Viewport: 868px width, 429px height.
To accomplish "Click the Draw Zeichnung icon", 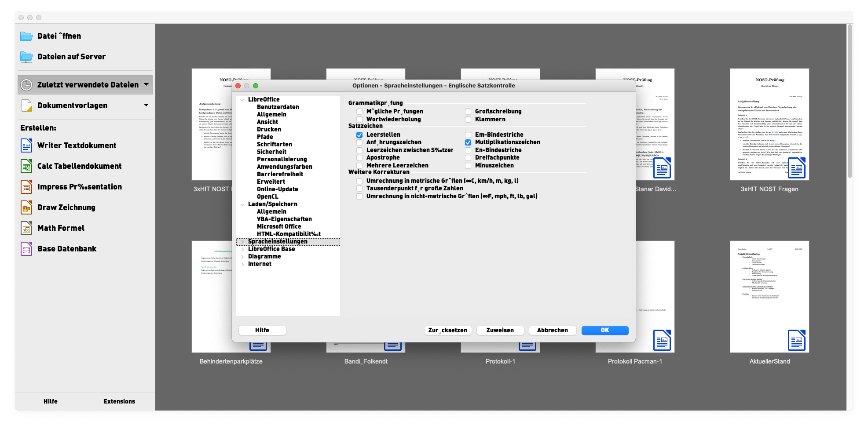I will pyautogui.click(x=26, y=207).
